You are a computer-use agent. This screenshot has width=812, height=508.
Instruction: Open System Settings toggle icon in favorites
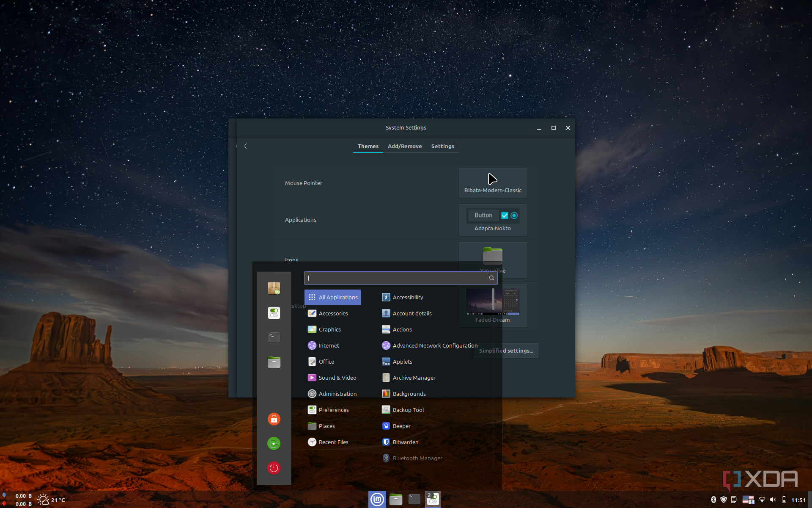pos(274,313)
